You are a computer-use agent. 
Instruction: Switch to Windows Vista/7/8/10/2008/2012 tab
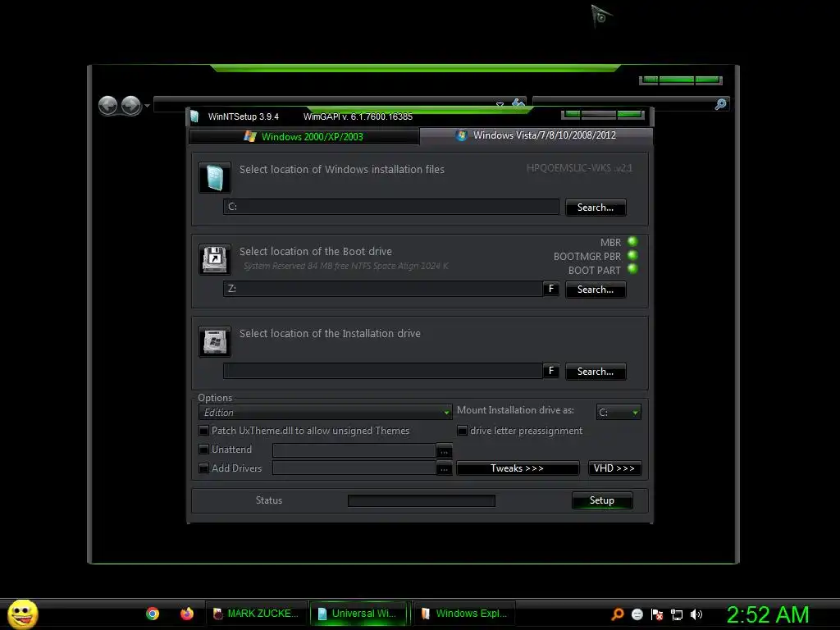click(536, 135)
